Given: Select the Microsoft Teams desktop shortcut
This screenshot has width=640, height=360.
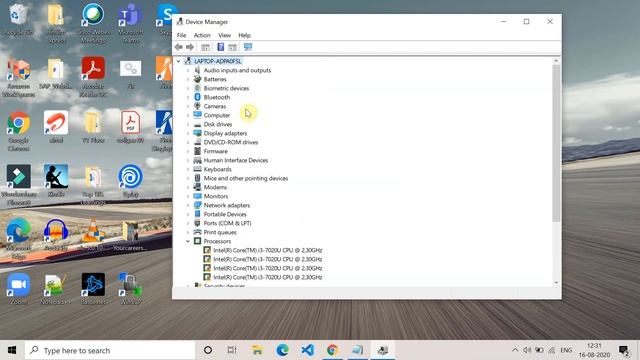Looking at the screenshot, I should coord(131,23).
